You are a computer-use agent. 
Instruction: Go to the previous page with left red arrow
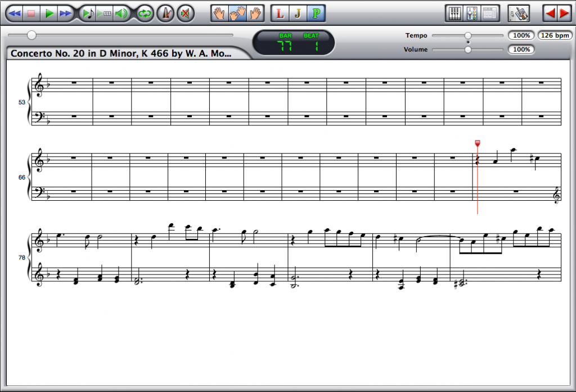tap(550, 13)
